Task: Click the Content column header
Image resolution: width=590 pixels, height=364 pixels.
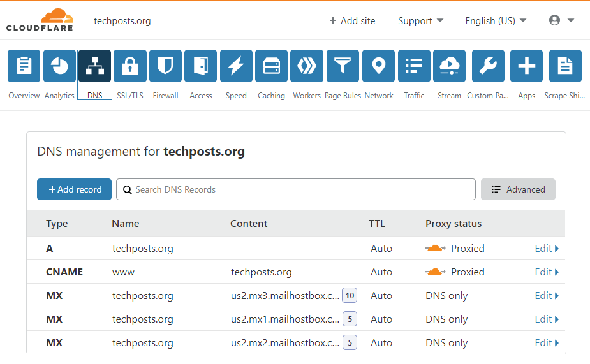Action: [x=249, y=223]
